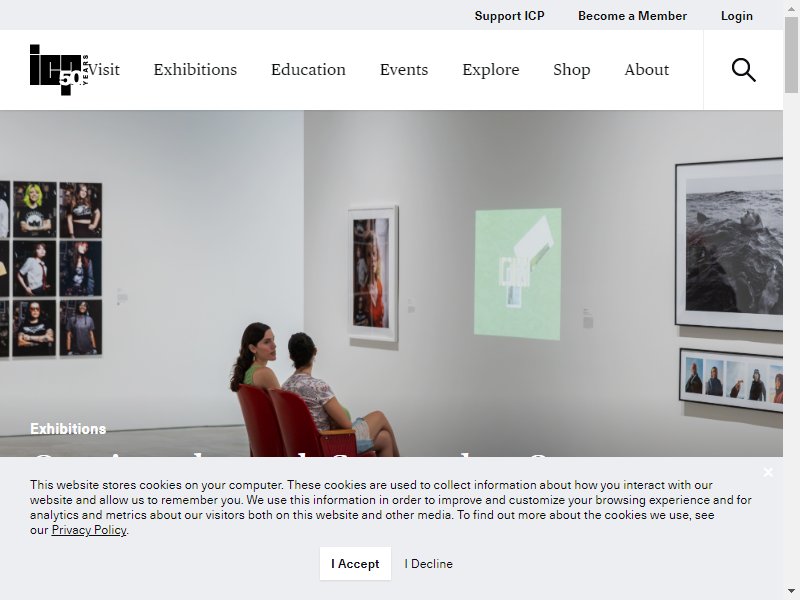Follow the Support ICP link

pos(509,16)
